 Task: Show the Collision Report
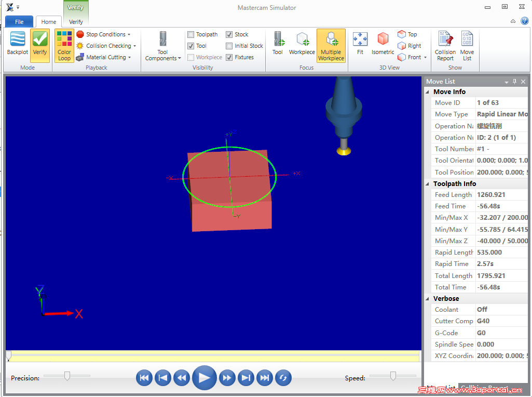point(445,46)
